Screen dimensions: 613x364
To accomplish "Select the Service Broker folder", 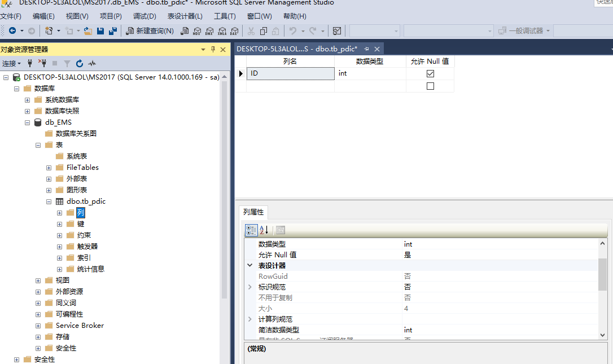I will coord(80,325).
